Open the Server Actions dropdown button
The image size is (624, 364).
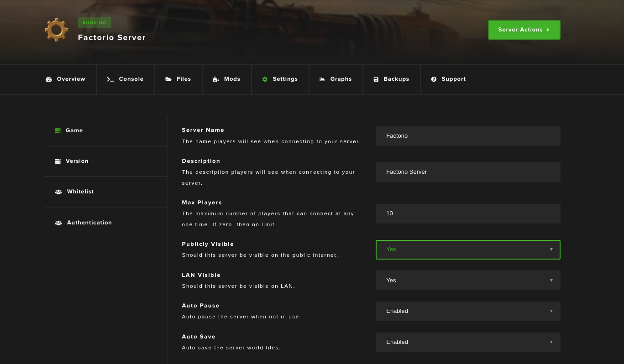(524, 30)
